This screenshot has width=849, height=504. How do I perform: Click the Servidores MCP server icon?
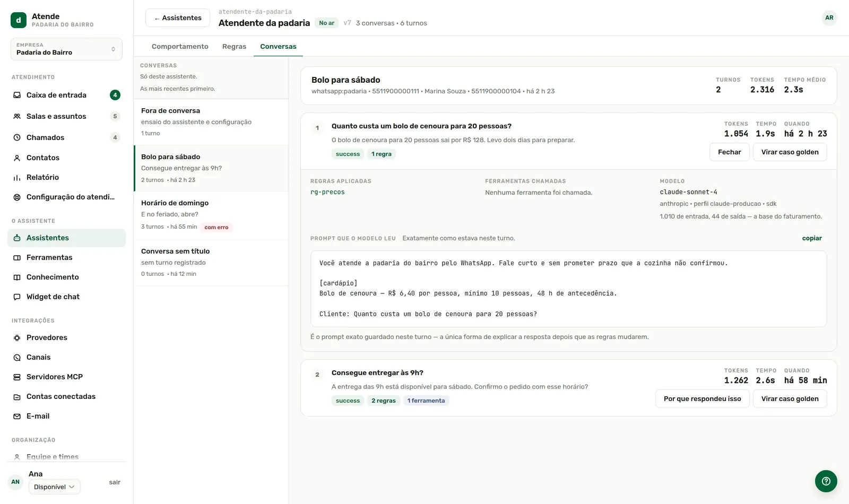[x=17, y=377]
